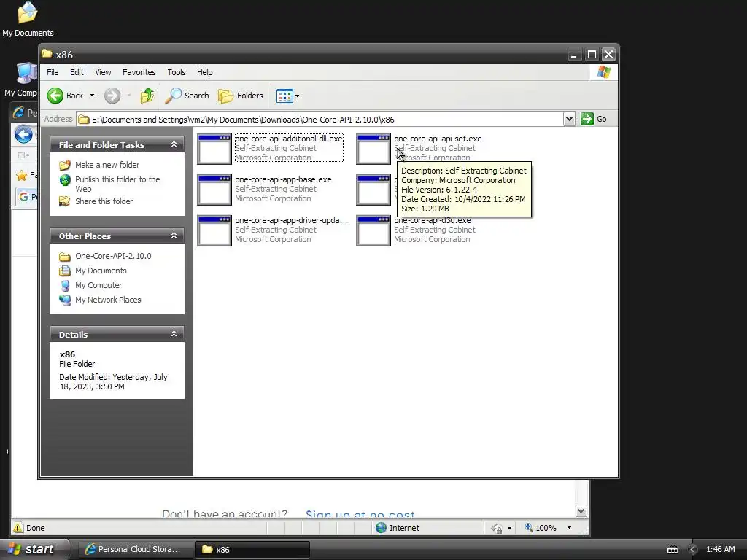The width and height of the screenshot is (747, 560).
Task: Open the Back history dropdown arrow
Action: (x=92, y=96)
